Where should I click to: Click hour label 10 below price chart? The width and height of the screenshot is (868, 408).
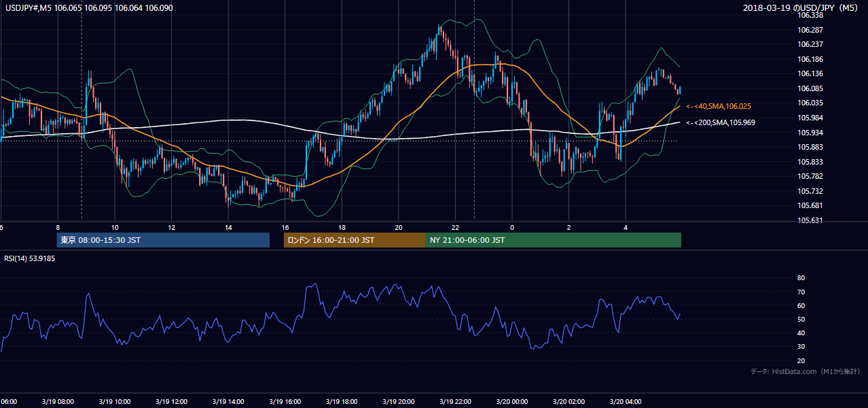(115, 227)
